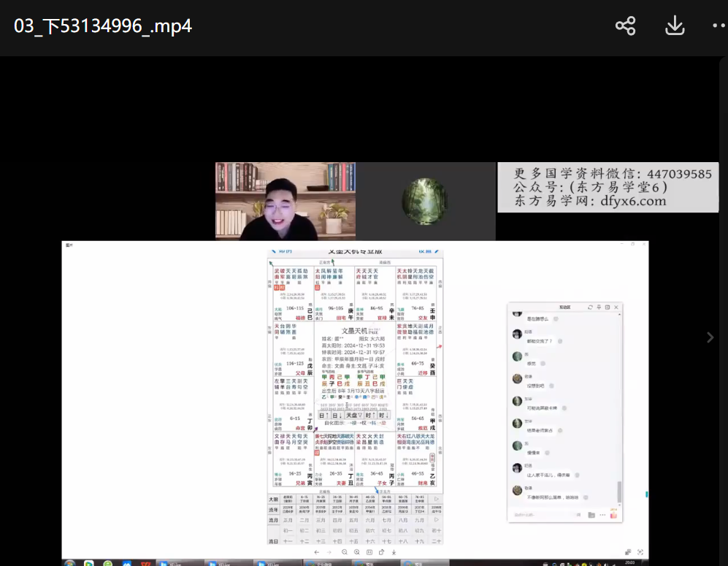This screenshot has height=566, width=728.
Task: Close the chat interaction panel
Action: (616, 307)
